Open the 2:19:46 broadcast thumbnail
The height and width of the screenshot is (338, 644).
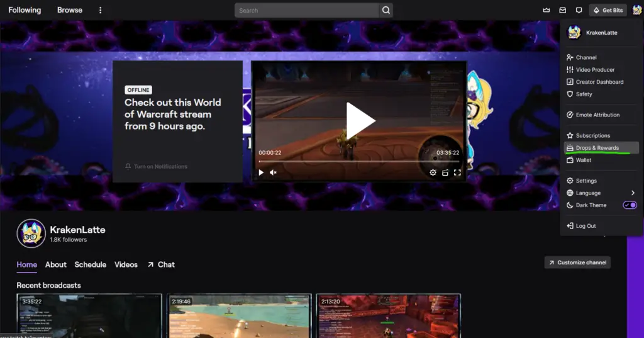239,316
